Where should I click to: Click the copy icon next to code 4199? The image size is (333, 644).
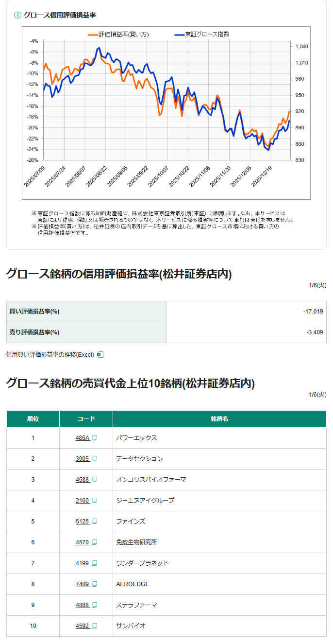95,563
